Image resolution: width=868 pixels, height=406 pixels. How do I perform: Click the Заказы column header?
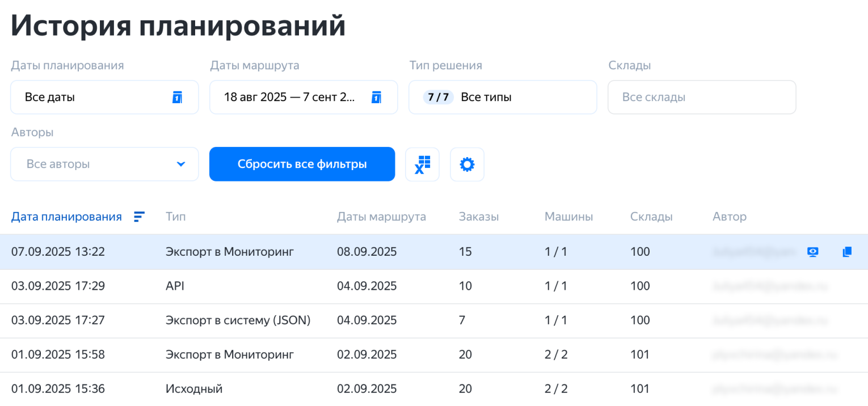[478, 217]
